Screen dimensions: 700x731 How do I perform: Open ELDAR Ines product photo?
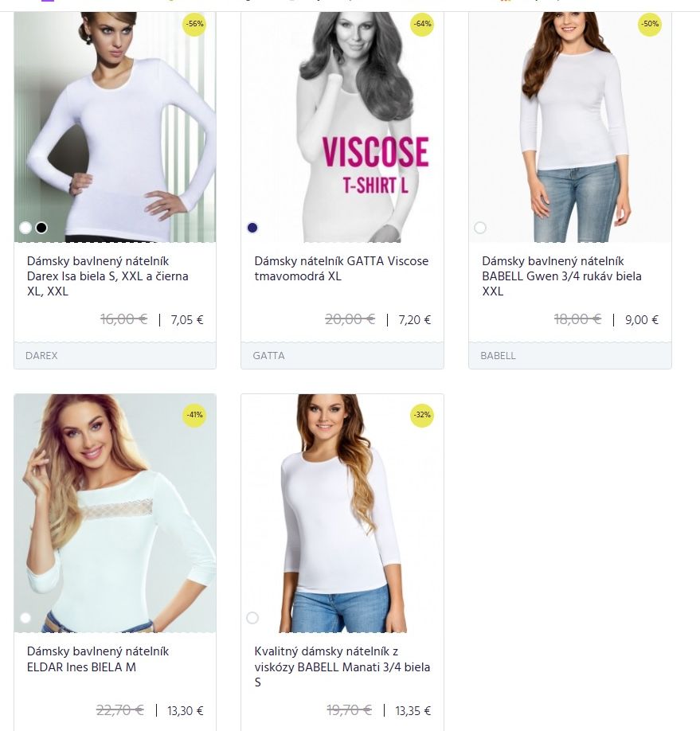[x=115, y=514]
